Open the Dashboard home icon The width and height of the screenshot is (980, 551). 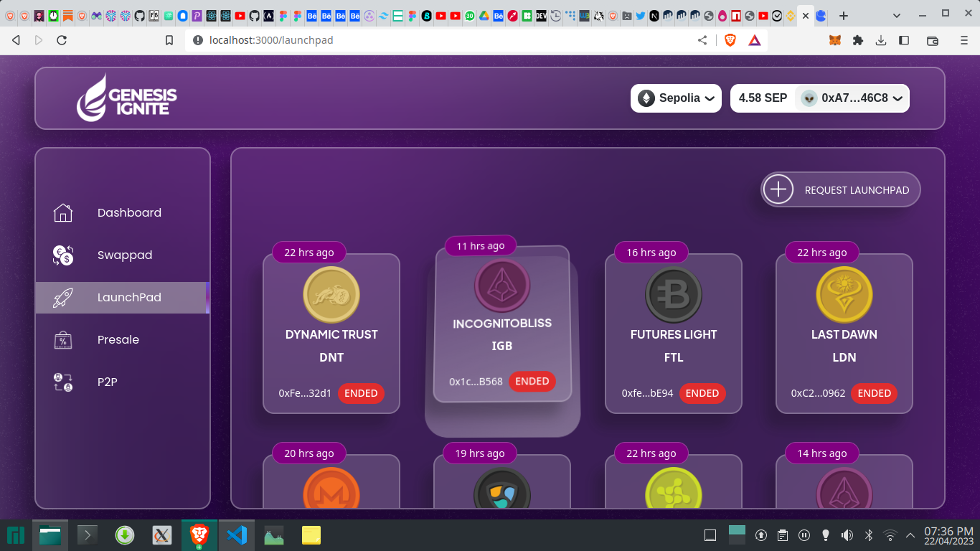tap(63, 212)
